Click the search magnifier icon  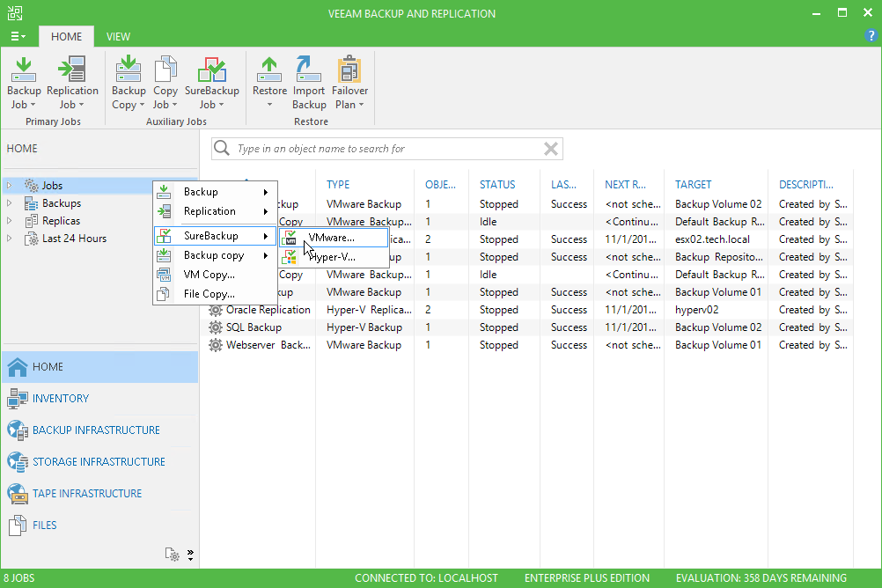(222, 148)
